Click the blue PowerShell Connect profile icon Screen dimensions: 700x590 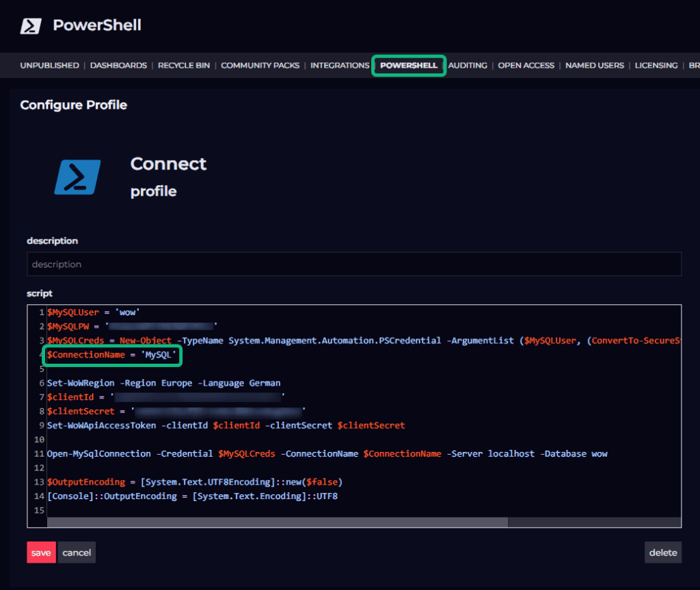(78, 177)
